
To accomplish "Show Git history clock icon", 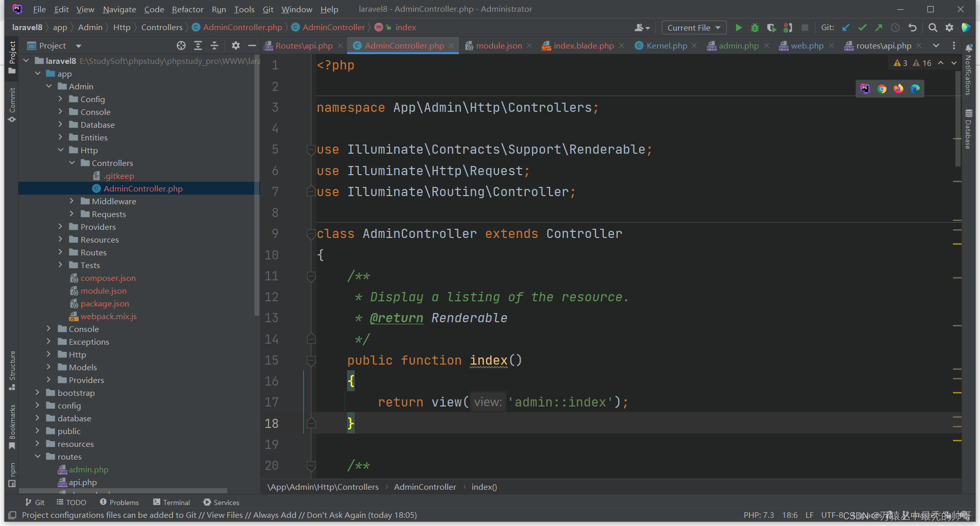I will pyautogui.click(x=895, y=28).
